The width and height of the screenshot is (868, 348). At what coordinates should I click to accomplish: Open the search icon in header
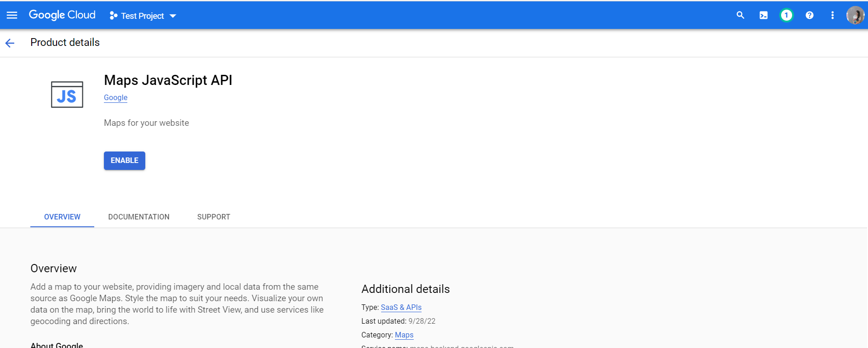click(740, 15)
